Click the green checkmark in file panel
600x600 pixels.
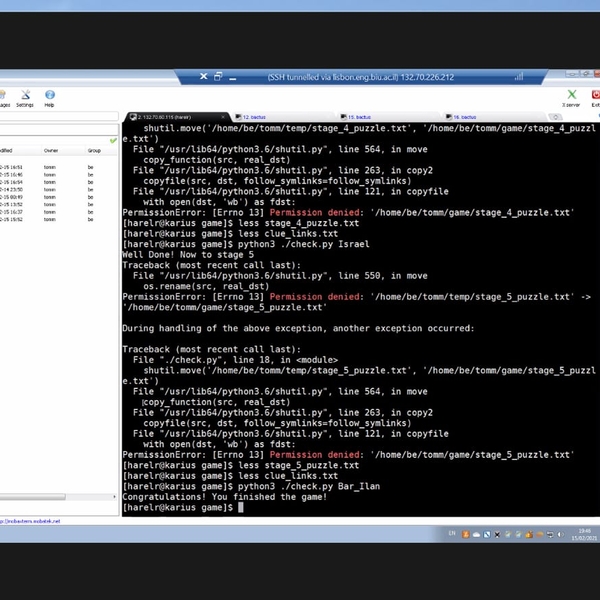click(x=113, y=140)
